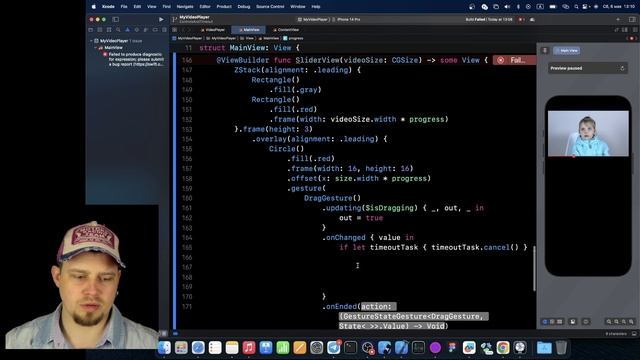
Task: Click the MyVideoPlayer breadcrumb in jump bar
Action: tap(187, 38)
